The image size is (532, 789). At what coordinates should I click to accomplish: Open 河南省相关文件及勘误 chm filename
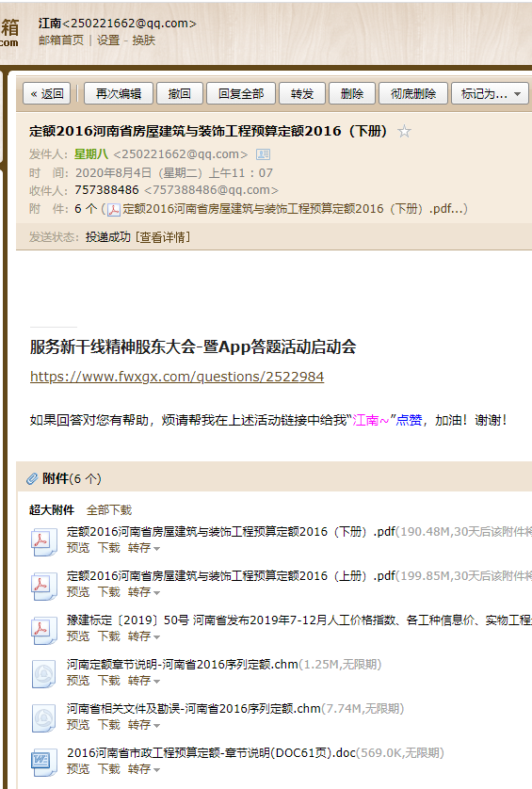coord(194,708)
